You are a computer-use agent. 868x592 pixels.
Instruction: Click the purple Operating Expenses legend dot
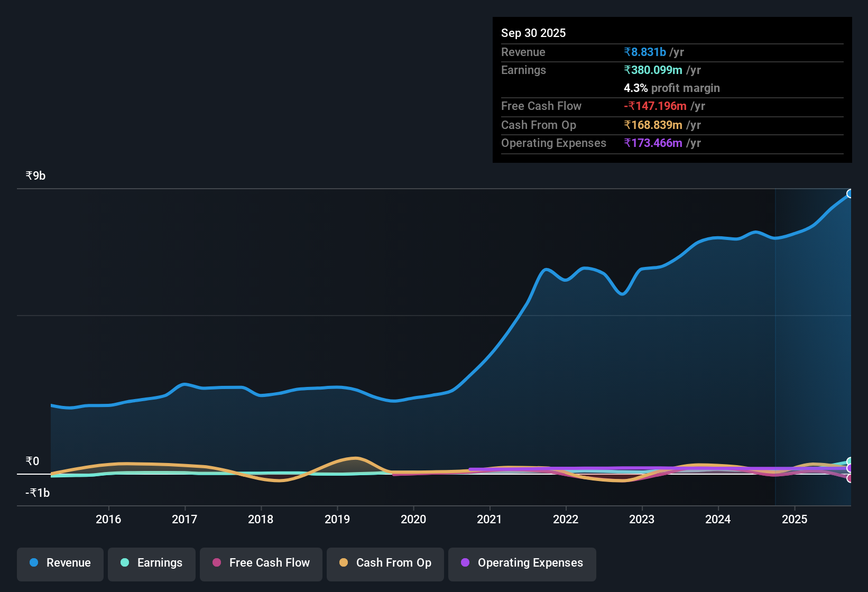(465, 563)
